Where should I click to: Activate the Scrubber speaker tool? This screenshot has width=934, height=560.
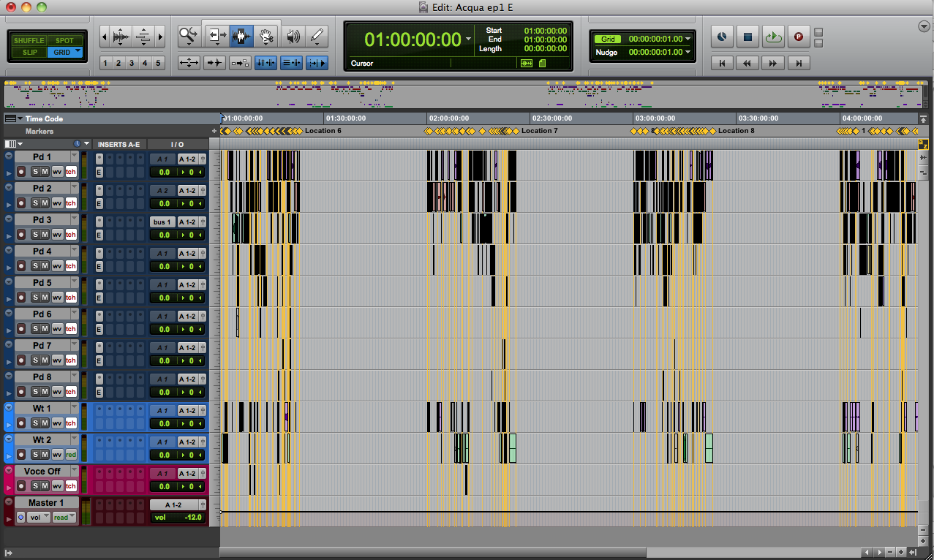[x=293, y=35]
